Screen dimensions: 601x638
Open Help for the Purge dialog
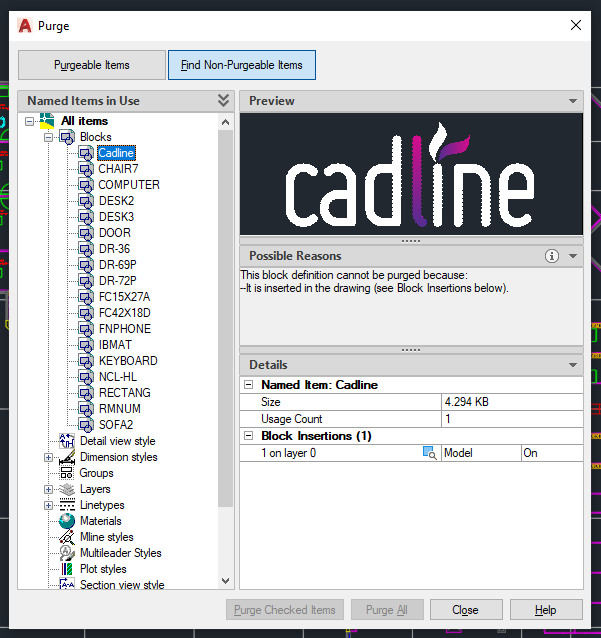tap(546, 610)
